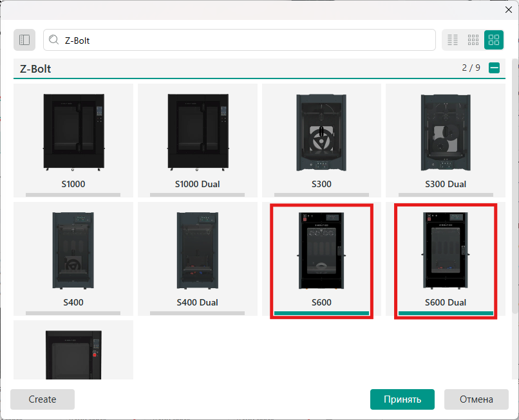Click the 2 / 9 selection counter

pos(471,68)
